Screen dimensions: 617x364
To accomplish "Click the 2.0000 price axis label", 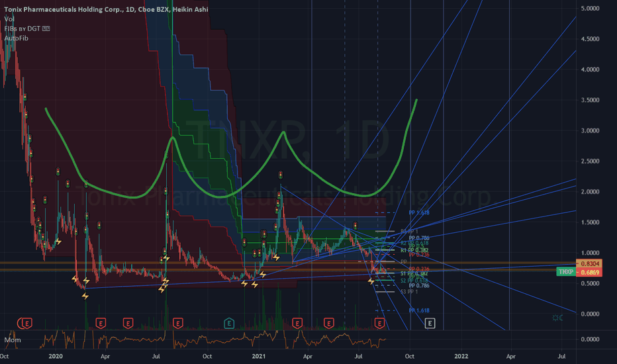I will click(x=590, y=192).
